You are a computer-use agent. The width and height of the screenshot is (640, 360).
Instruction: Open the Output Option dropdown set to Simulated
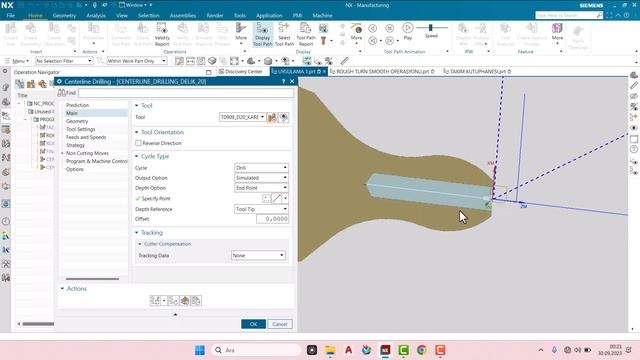pos(262,178)
